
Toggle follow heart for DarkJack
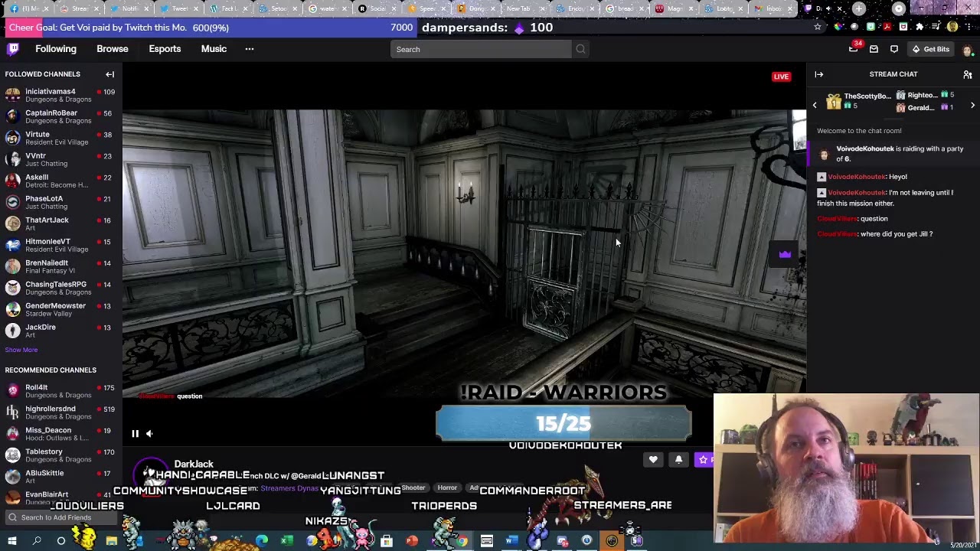click(653, 460)
